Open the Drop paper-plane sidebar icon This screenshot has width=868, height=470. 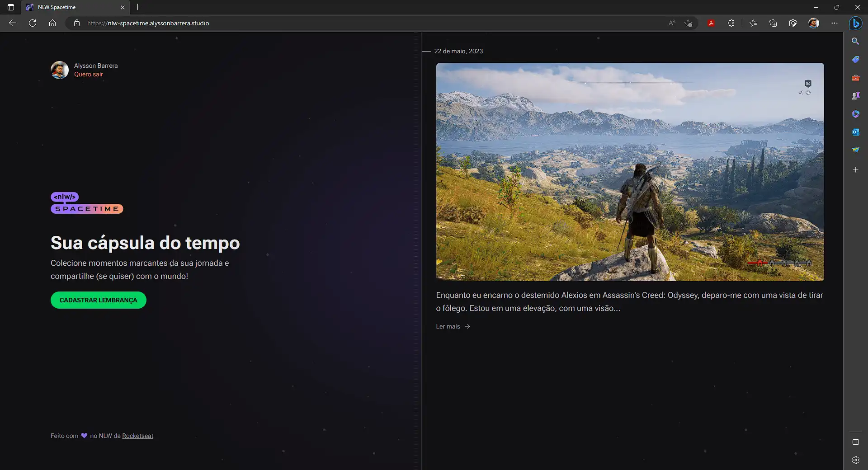pos(856,150)
